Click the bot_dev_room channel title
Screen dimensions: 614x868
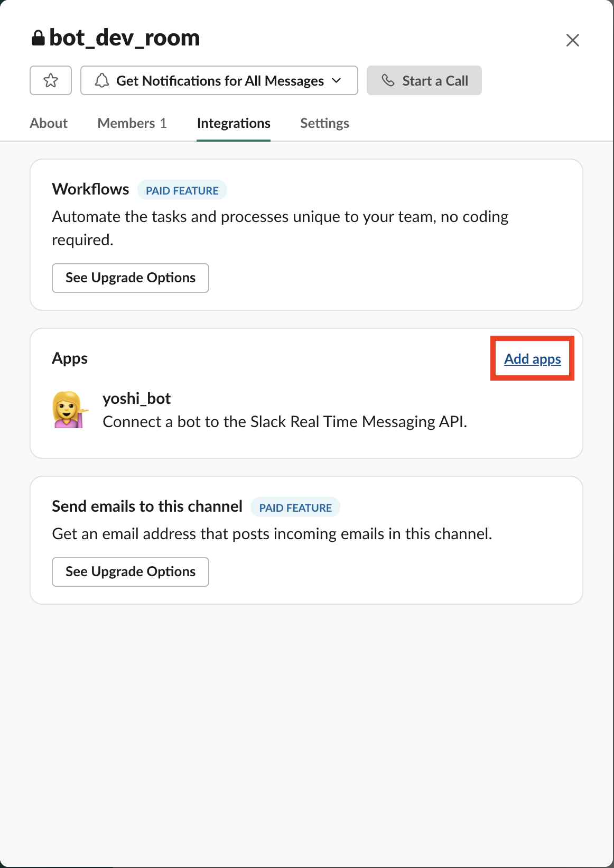125,38
